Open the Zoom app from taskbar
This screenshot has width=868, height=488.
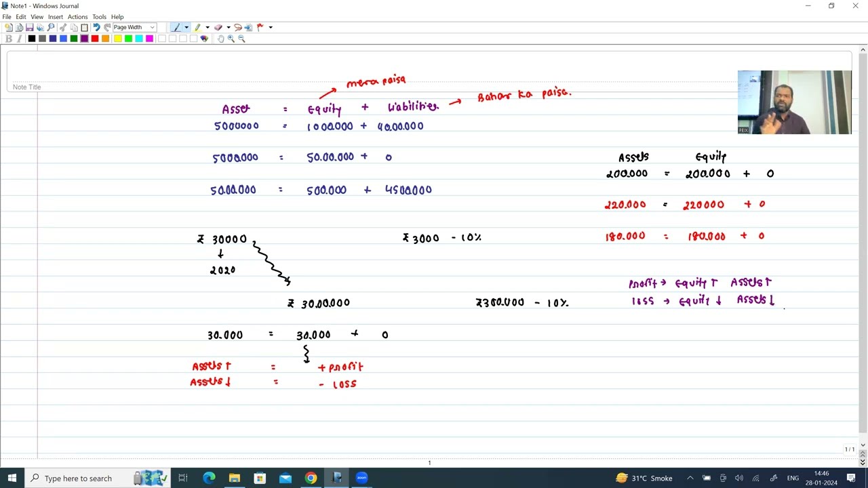tap(361, 478)
